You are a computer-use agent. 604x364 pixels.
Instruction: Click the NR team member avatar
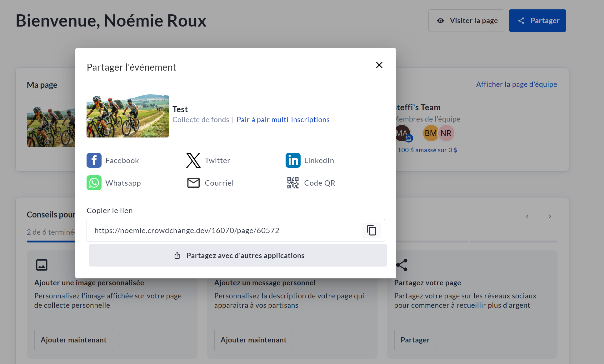pos(446,133)
